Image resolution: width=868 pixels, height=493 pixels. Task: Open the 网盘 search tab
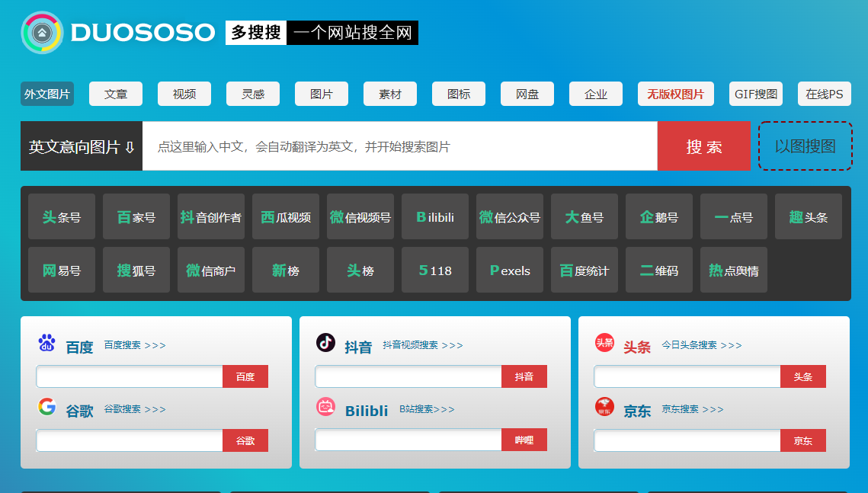point(527,94)
